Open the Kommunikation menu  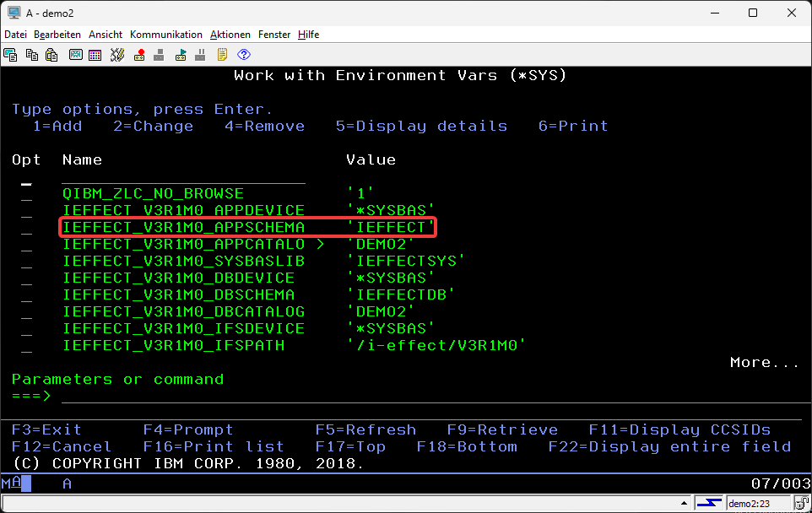165,35
